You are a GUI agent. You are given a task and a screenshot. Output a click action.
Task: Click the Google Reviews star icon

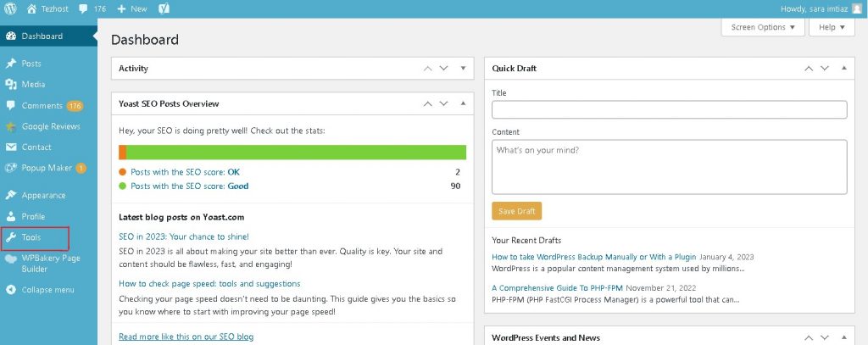[x=11, y=126]
